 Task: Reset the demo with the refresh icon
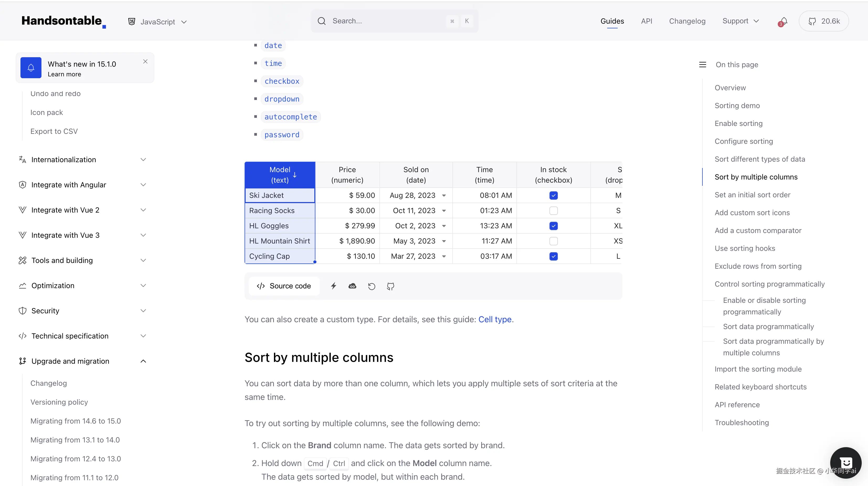pyautogui.click(x=371, y=286)
